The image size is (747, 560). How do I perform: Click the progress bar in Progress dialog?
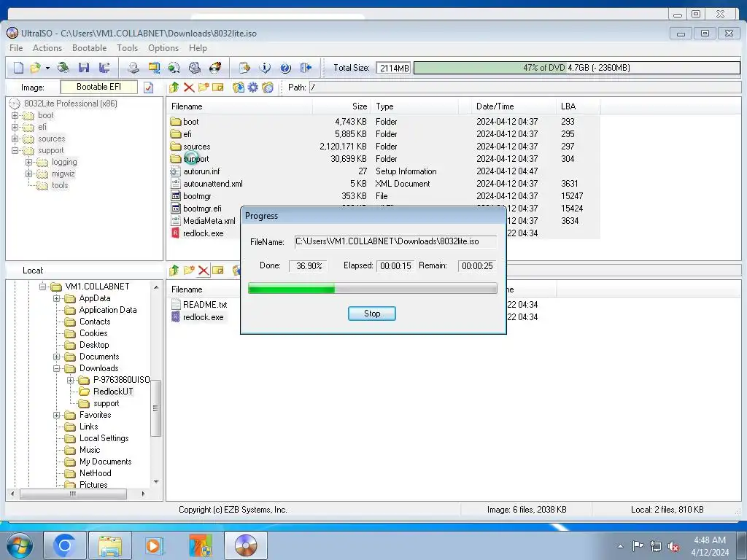point(373,288)
